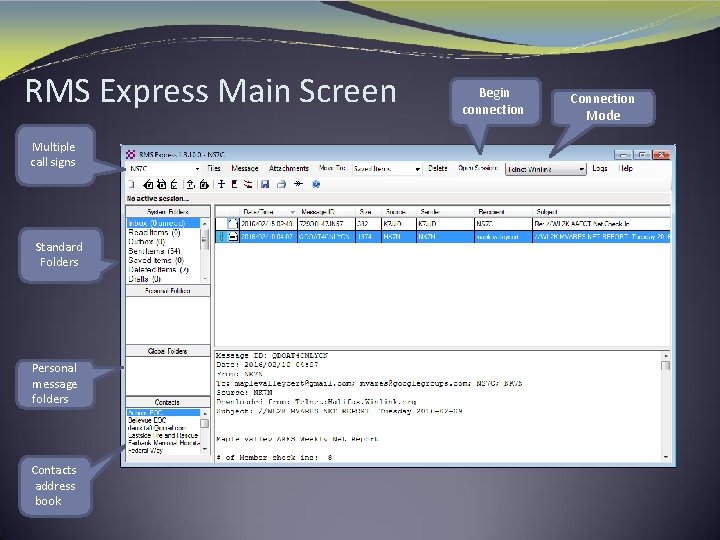Image resolution: width=720 pixels, height=540 pixels.
Task: Select the Inbox folder
Action: (163, 223)
